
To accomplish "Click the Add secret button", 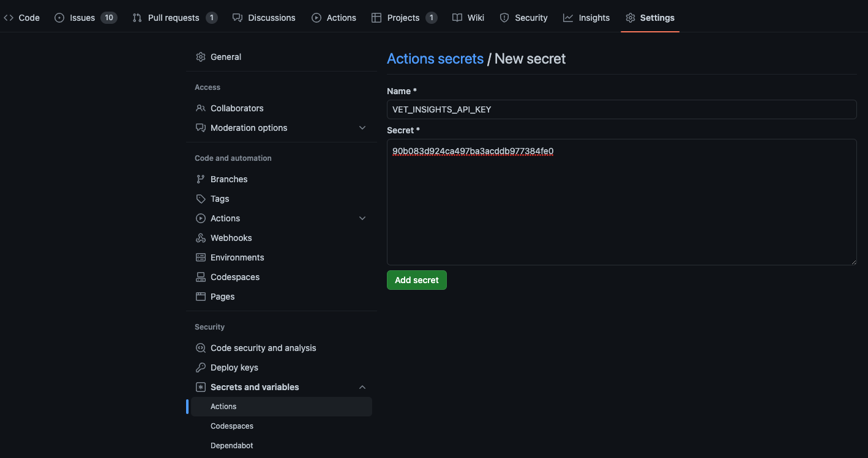I will coord(416,279).
